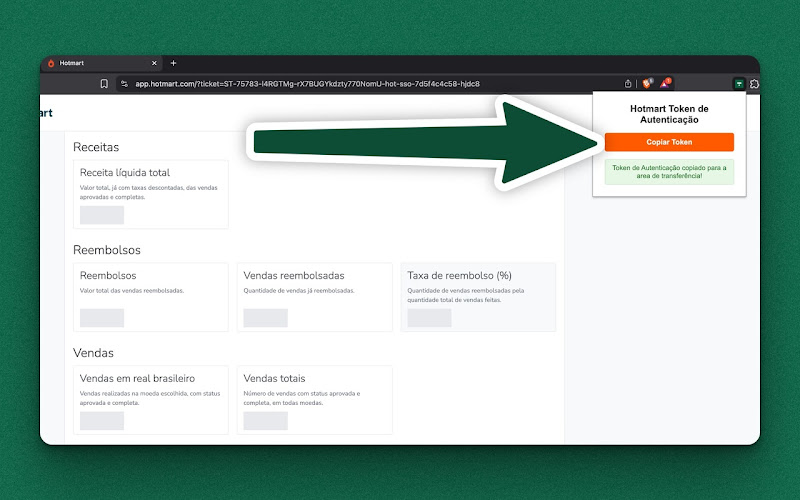Click the share page icon
The image size is (800, 500).
[x=628, y=84]
